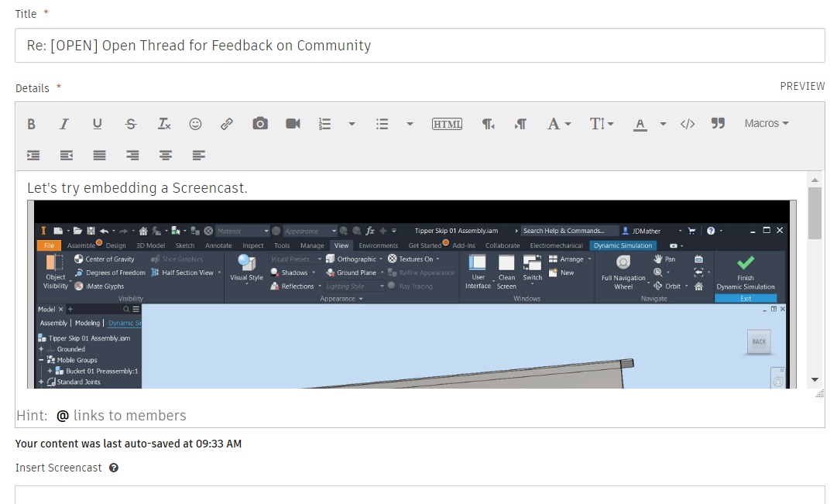The width and height of the screenshot is (837, 504).
Task: Click the File tab in screencast
Action: [x=49, y=245]
